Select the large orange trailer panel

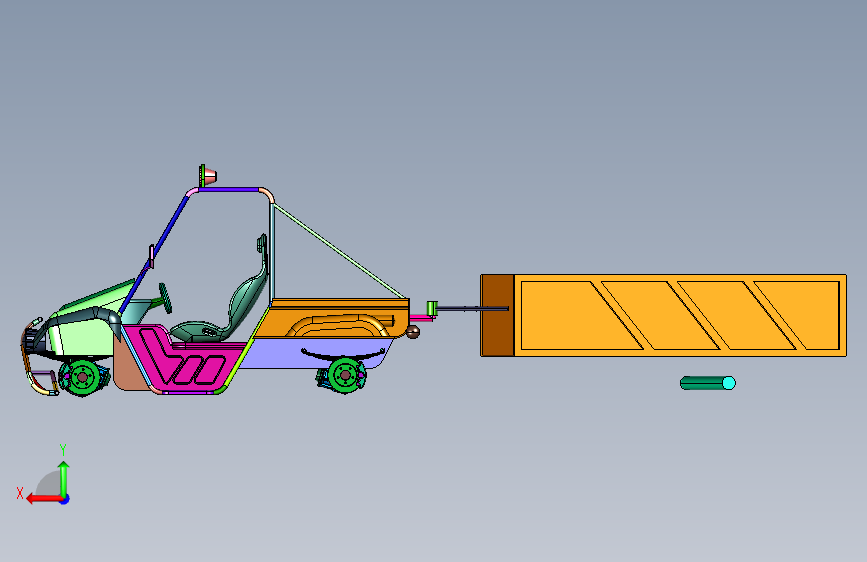tap(680, 315)
